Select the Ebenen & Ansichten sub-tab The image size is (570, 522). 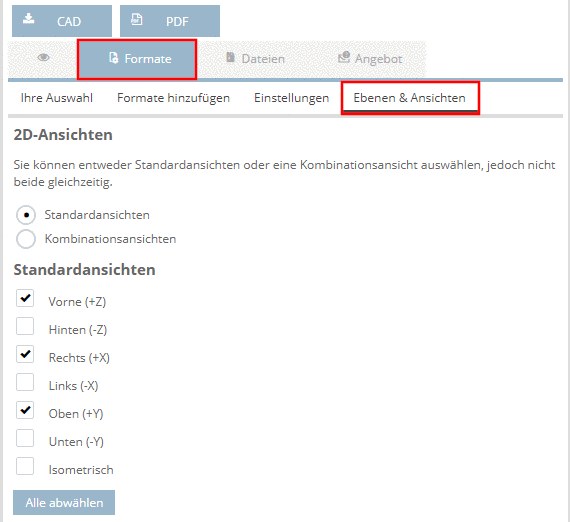tap(410, 98)
